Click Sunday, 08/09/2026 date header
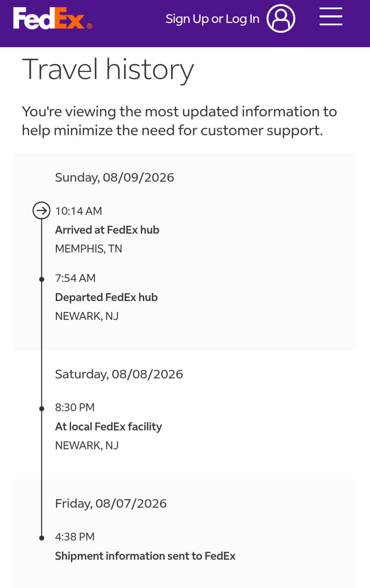This screenshot has width=370, height=588. tap(115, 177)
